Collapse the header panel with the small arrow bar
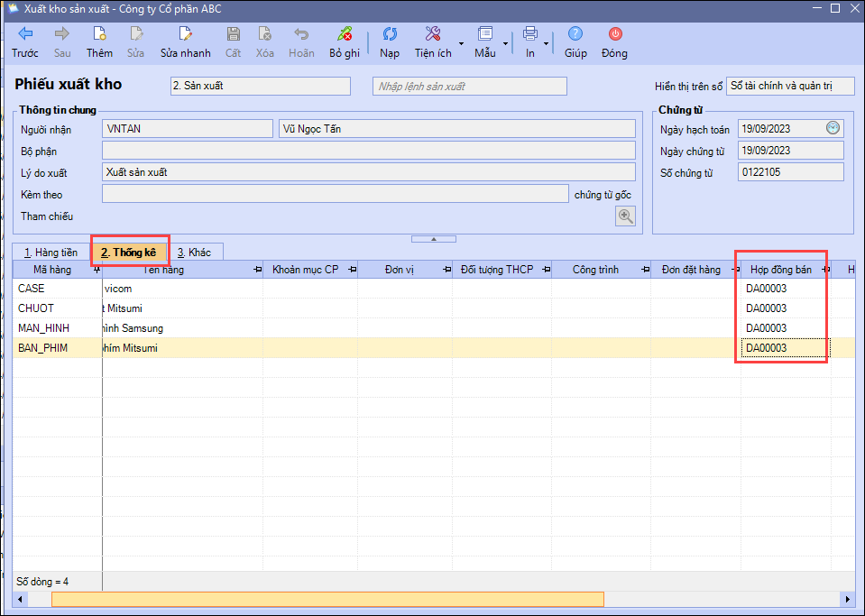 coord(433,239)
